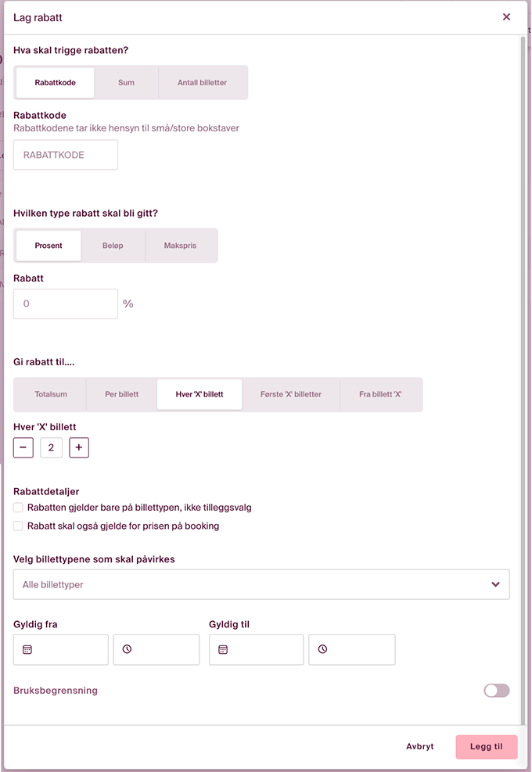Increase Hver 'X' billett with plus
Screen dimensions: 532x772
(79, 447)
